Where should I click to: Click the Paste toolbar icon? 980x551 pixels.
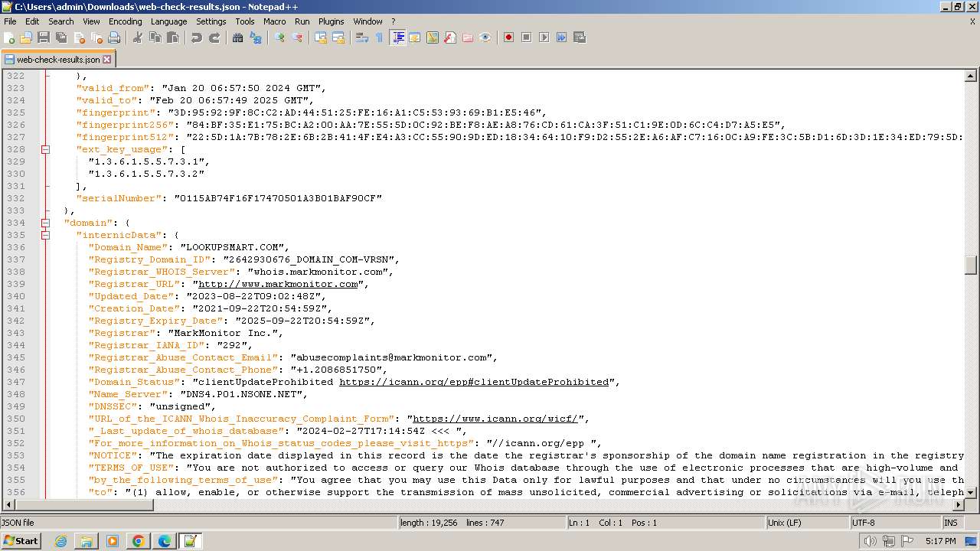pyautogui.click(x=173, y=37)
